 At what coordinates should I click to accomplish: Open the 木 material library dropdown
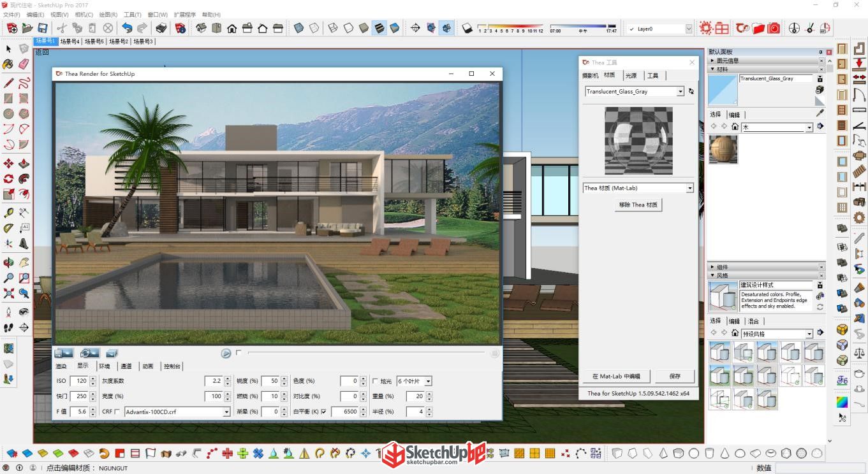click(809, 127)
